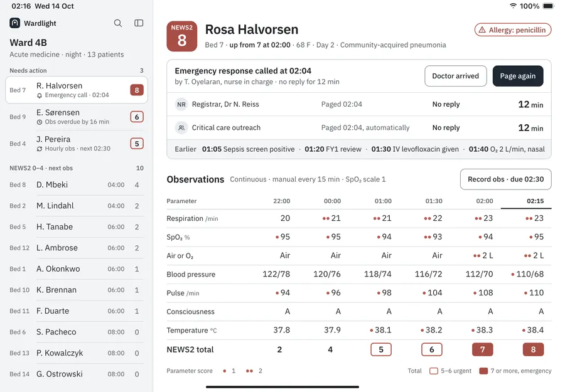Click the critical care outreach team icon
This screenshot has height=392, width=565.
click(x=181, y=128)
